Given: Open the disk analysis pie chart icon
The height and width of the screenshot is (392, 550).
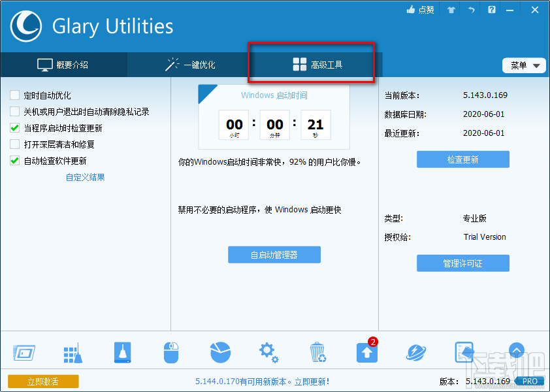Looking at the screenshot, I should pos(220,352).
